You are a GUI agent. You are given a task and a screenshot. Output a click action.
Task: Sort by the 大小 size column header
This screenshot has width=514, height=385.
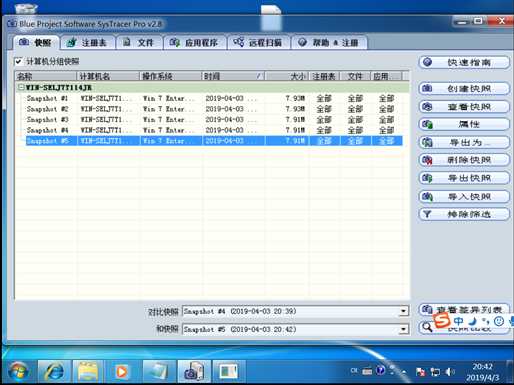tap(287, 76)
